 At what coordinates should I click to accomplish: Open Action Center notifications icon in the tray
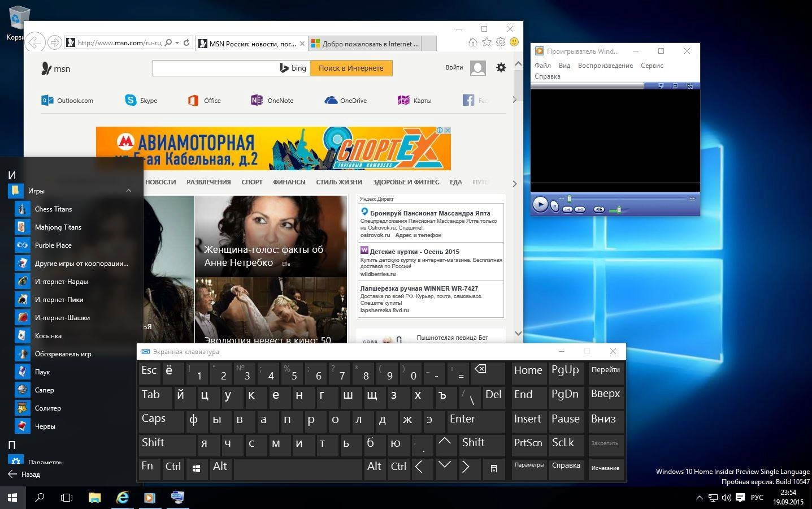pos(740,498)
